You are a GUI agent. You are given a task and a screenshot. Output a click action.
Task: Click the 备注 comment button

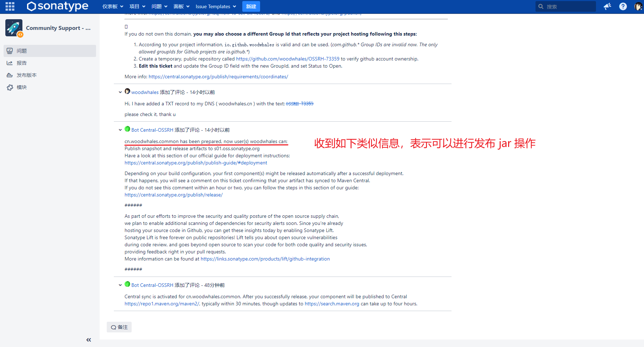tap(119, 327)
